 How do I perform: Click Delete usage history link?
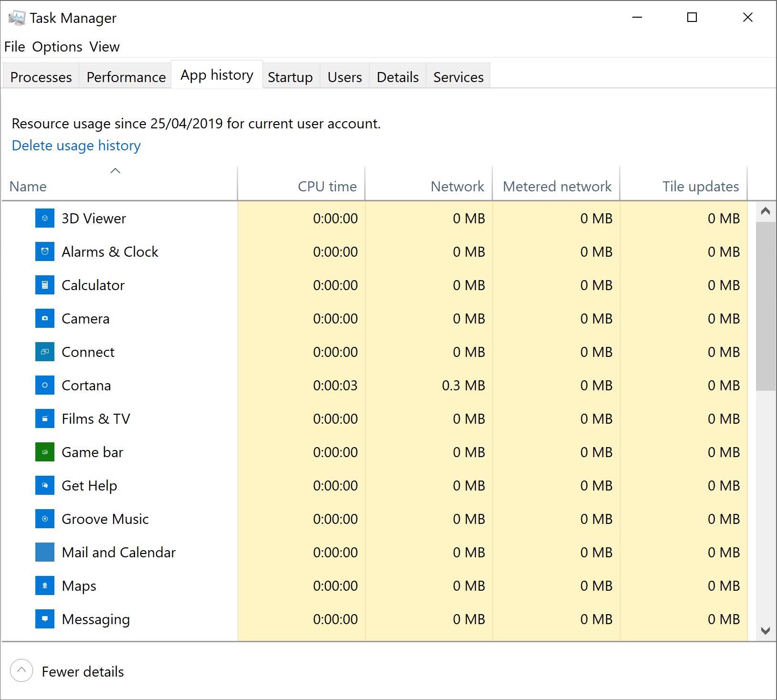[x=76, y=146]
